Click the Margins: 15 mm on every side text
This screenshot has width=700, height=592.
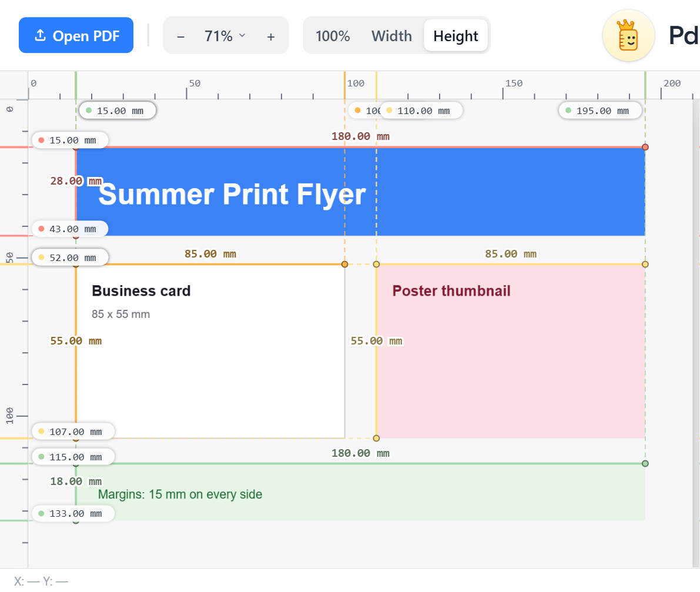(180, 494)
